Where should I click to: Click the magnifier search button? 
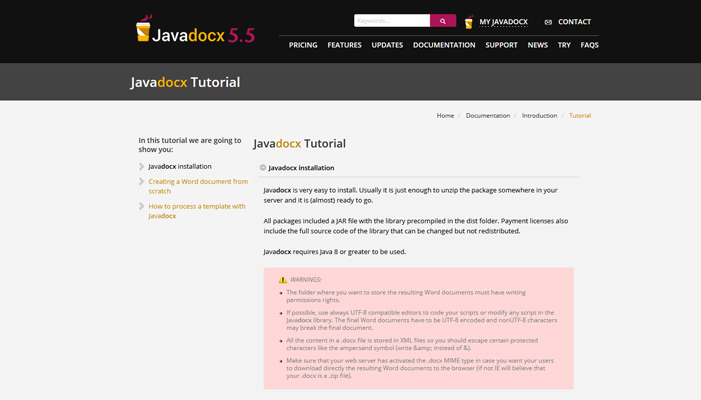443,21
